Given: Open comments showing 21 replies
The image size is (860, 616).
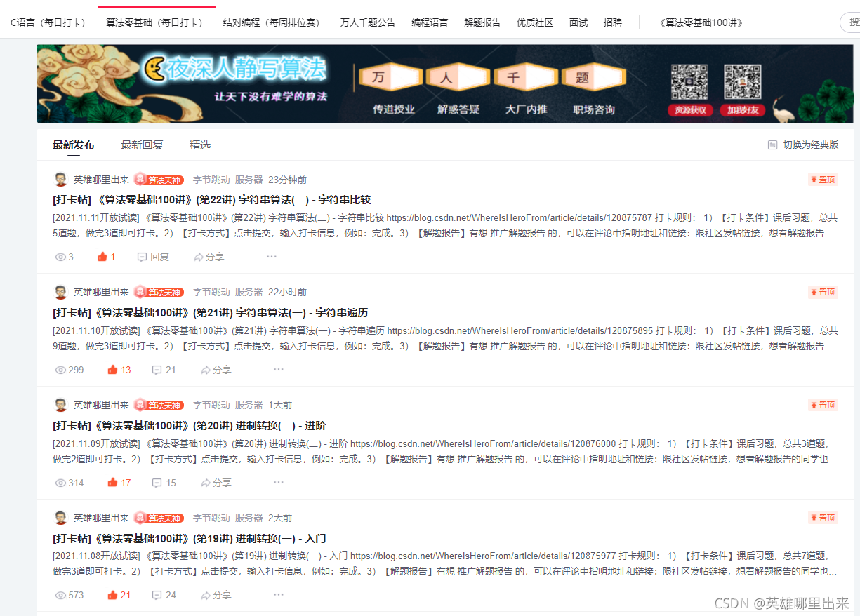Looking at the screenshot, I should coord(164,370).
